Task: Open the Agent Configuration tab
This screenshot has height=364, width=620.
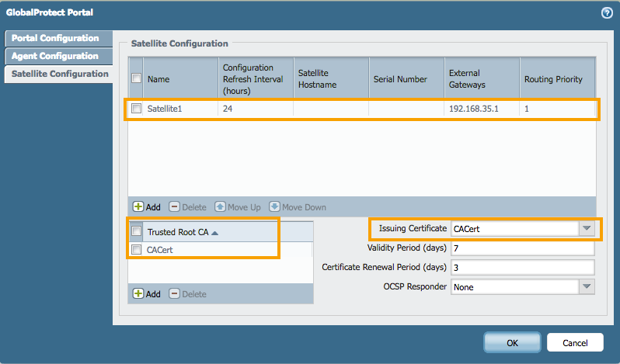Action: point(55,56)
